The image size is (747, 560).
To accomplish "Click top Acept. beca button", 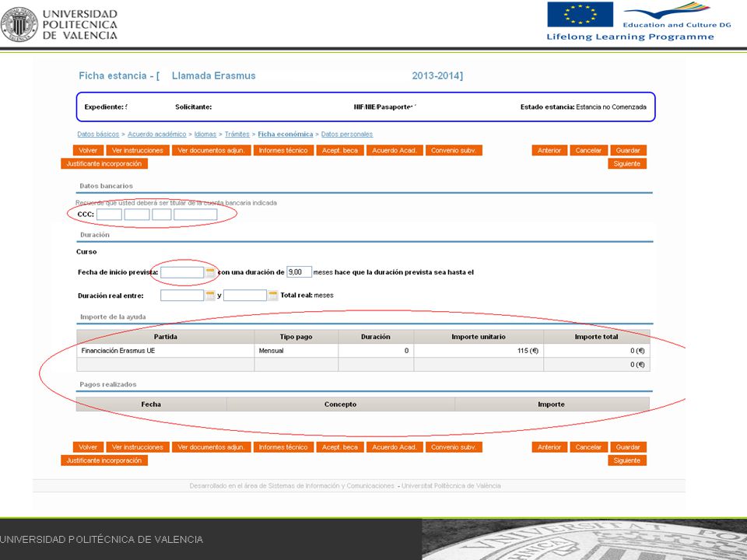I will 340,150.
